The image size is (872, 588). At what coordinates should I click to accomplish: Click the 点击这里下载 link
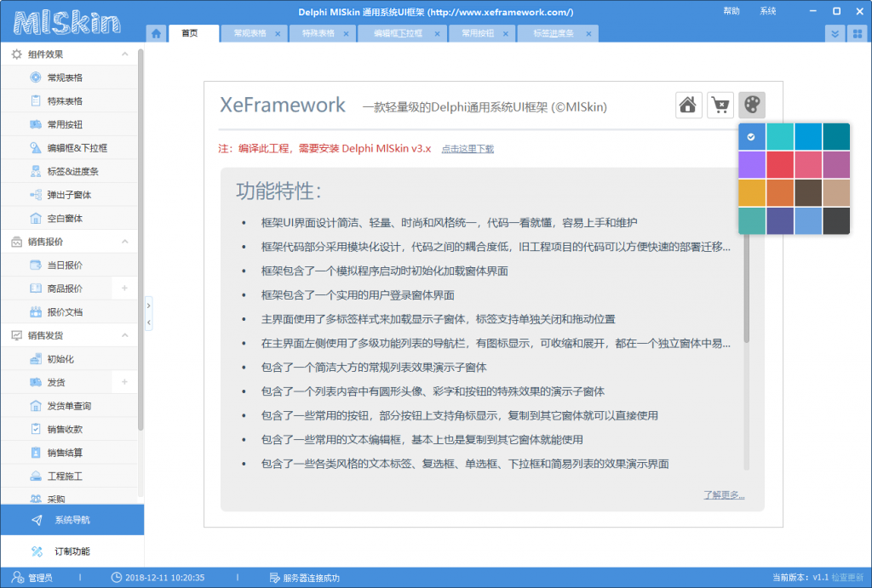click(468, 149)
